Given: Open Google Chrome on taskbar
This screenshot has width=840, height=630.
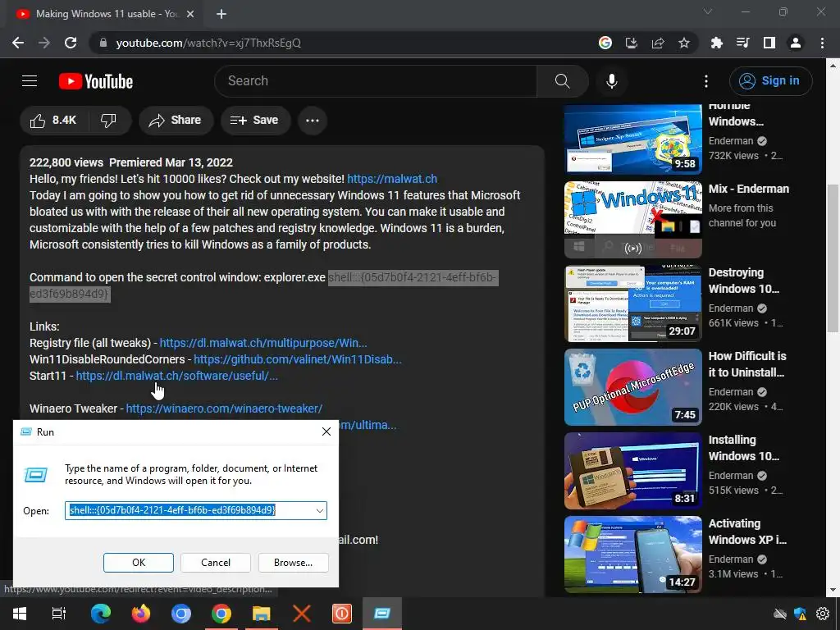Looking at the screenshot, I should pyautogui.click(x=221, y=614).
